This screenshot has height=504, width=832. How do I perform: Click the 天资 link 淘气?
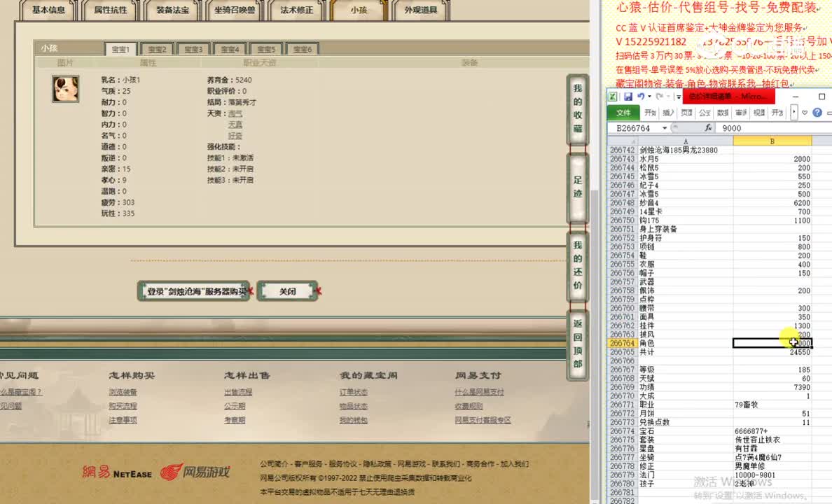(x=235, y=113)
